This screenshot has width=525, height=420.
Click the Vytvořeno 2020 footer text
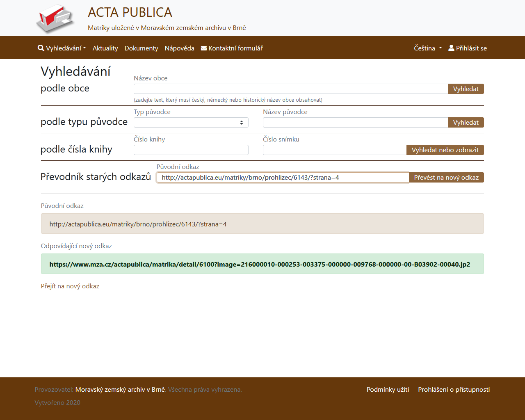(x=57, y=403)
